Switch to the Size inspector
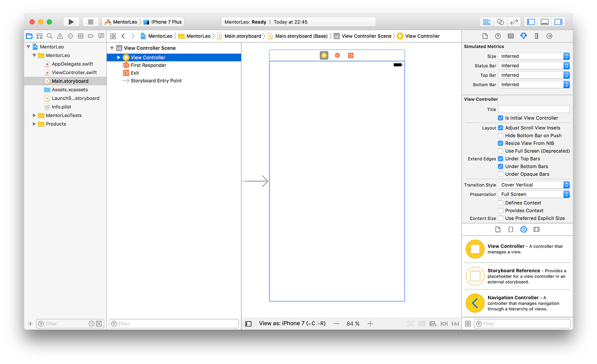Image resolution: width=597 pixels, height=364 pixels. click(537, 36)
